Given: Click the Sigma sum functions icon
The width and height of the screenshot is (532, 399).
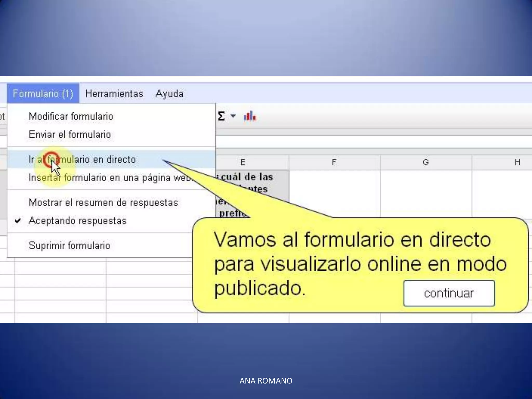Looking at the screenshot, I should (x=221, y=116).
